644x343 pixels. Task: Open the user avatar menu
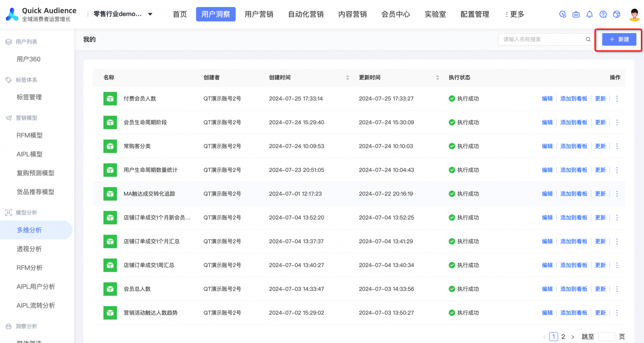tap(634, 14)
